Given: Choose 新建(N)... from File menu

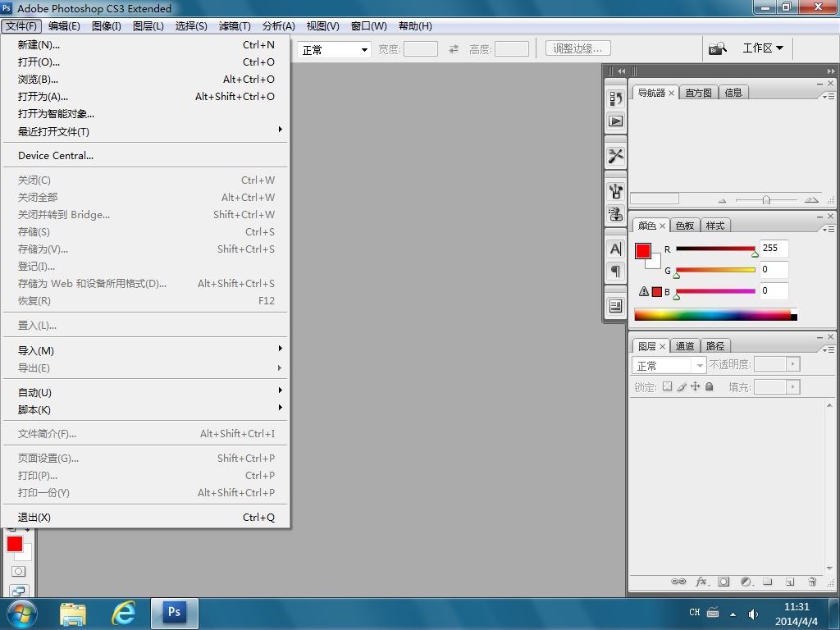Looking at the screenshot, I should [x=145, y=44].
